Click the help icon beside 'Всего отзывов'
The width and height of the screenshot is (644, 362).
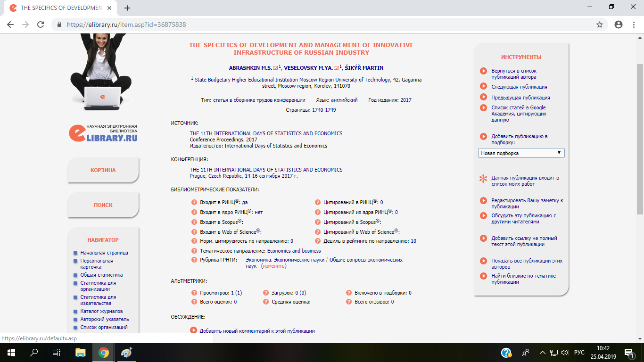click(349, 302)
